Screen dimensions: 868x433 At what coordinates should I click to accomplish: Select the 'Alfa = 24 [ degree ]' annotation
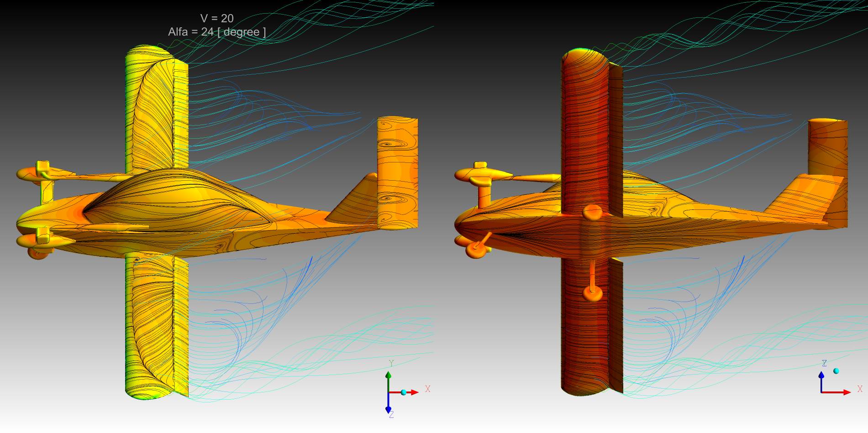(217, 32)
